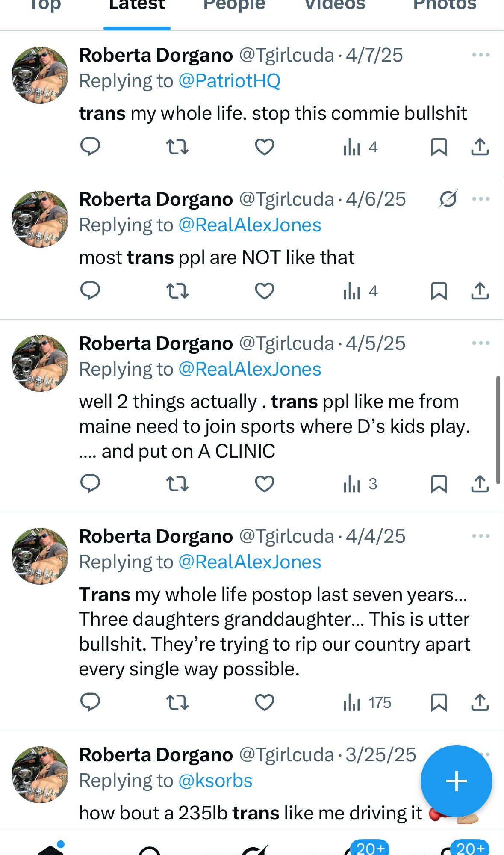
Task: Bookmark the 4/4/25 'postop' tweet
Action: [x=439, y=702]
